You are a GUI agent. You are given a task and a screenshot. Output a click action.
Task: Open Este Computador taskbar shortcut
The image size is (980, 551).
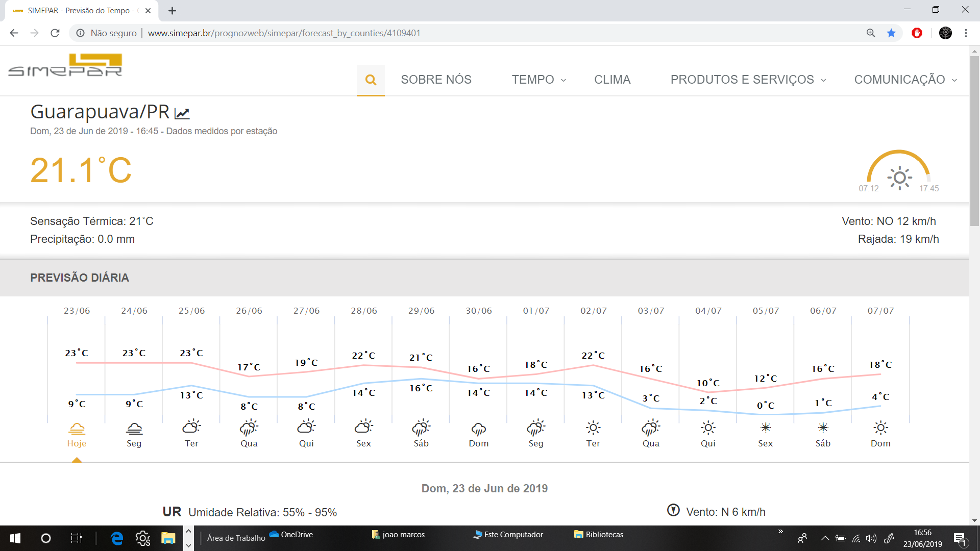508,534
